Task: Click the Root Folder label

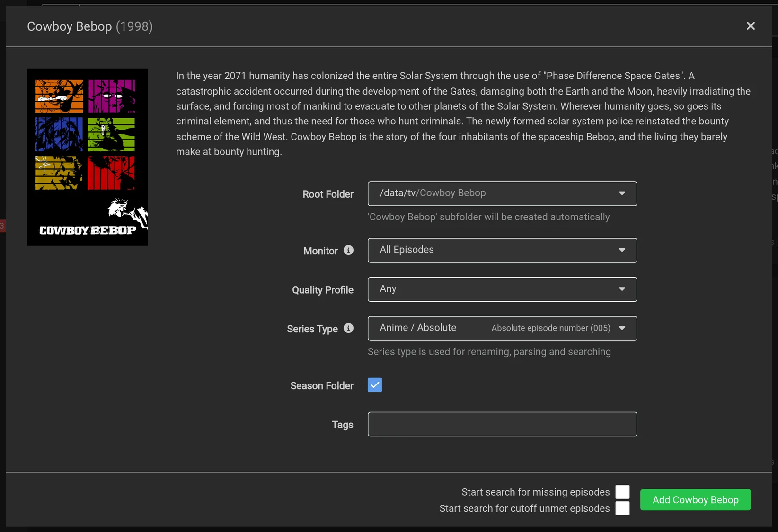Action: (x=328, y=194)
